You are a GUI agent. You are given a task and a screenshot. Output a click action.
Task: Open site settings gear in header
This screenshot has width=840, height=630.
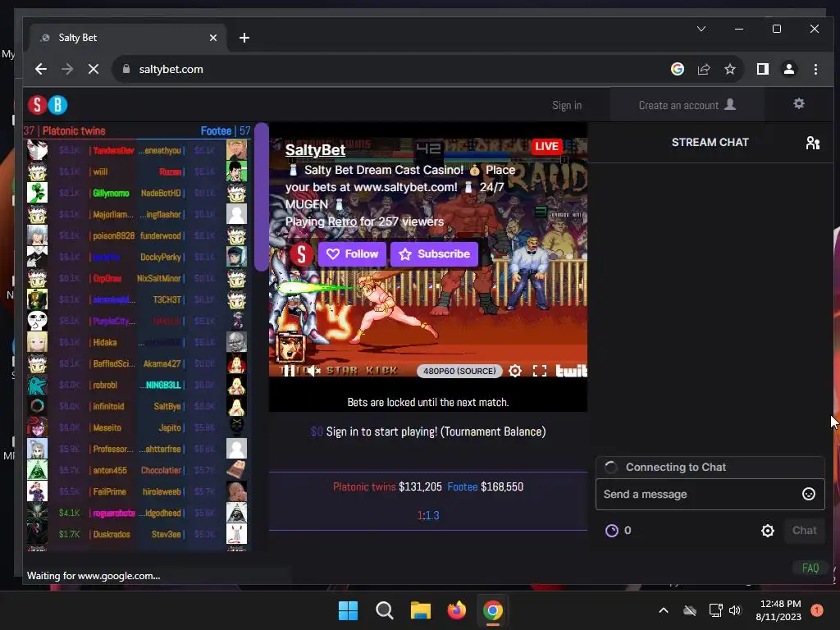coord(799,103)
